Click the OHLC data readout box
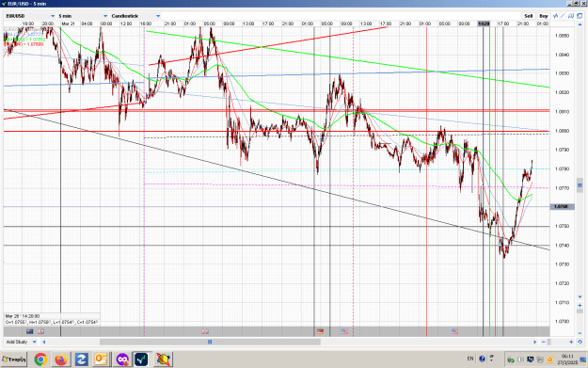Image resolution: width=588 pixels, height=368 pixels. [x=52, y=319]
